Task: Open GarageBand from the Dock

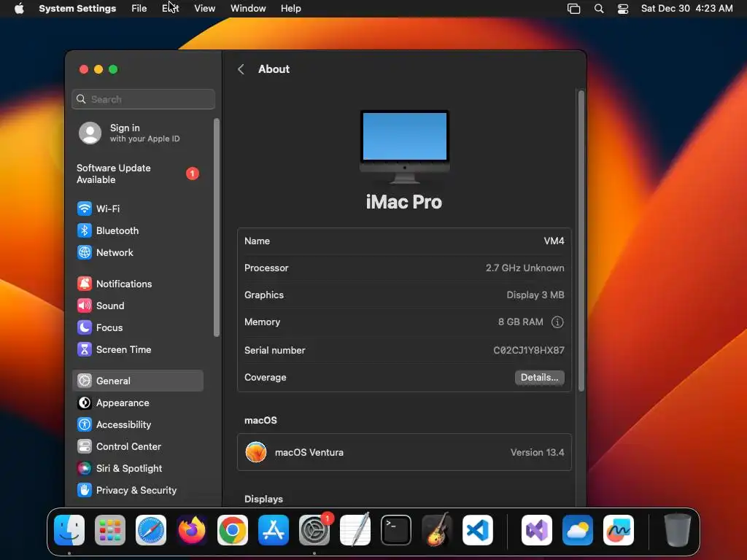Action: [x=437, y=530]
